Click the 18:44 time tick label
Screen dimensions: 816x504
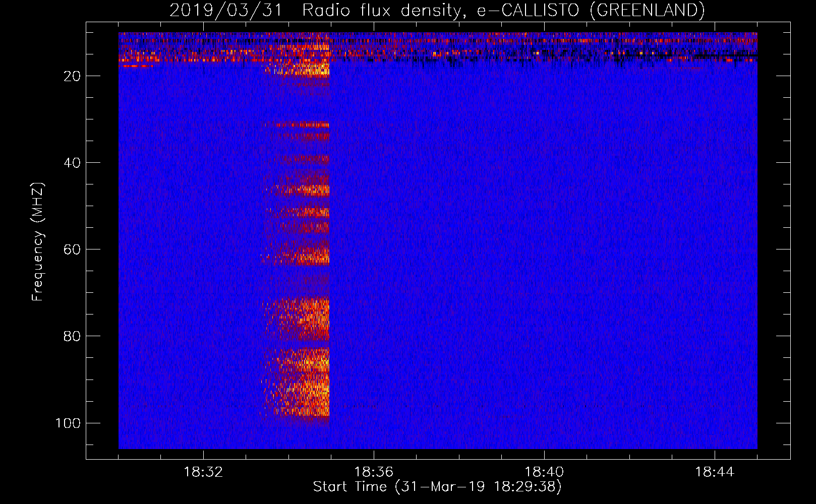(715, 472)
